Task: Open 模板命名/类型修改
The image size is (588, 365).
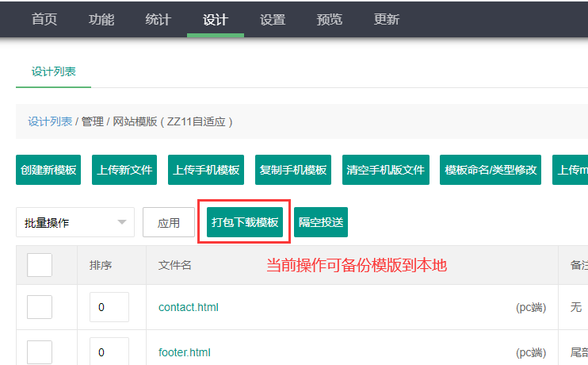Action: pos(491,170)
